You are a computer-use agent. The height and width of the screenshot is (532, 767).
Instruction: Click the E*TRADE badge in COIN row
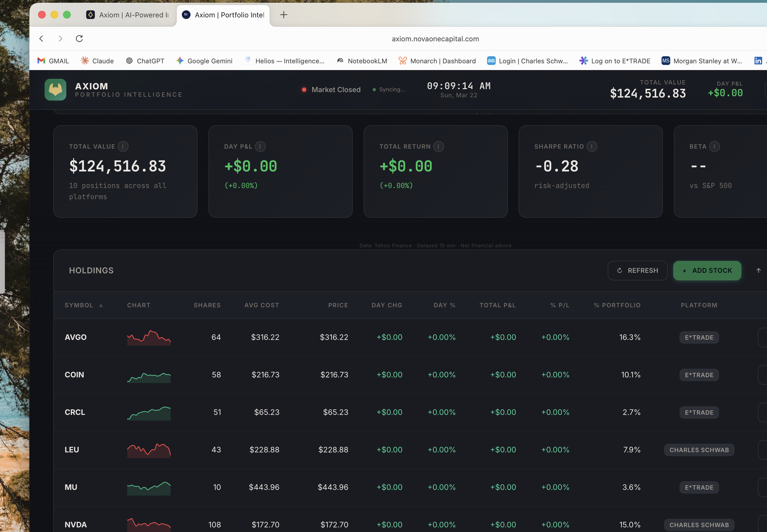699,375
